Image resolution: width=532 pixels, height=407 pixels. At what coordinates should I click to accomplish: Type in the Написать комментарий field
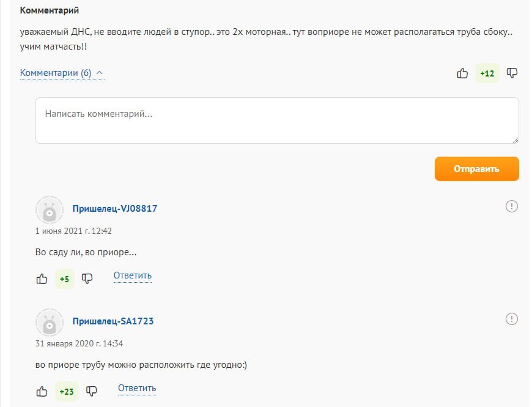[x=277, y=121]
